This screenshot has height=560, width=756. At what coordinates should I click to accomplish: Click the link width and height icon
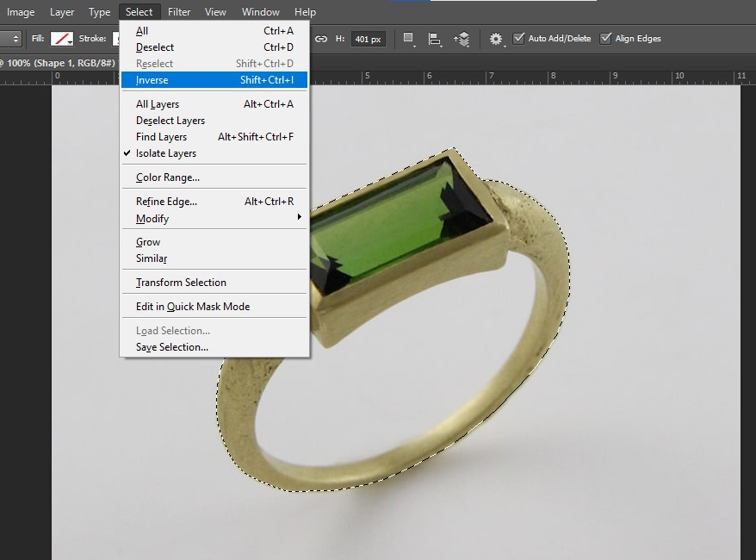click(x=321, y=39)
